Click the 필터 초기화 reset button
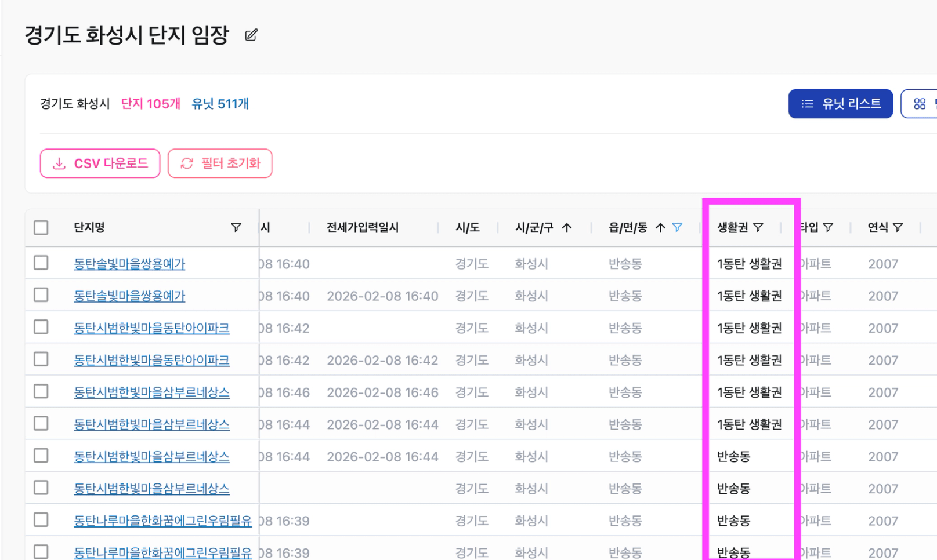Image resolution: width=937 pixels, height=560 pixels. [x=220, y=163]
